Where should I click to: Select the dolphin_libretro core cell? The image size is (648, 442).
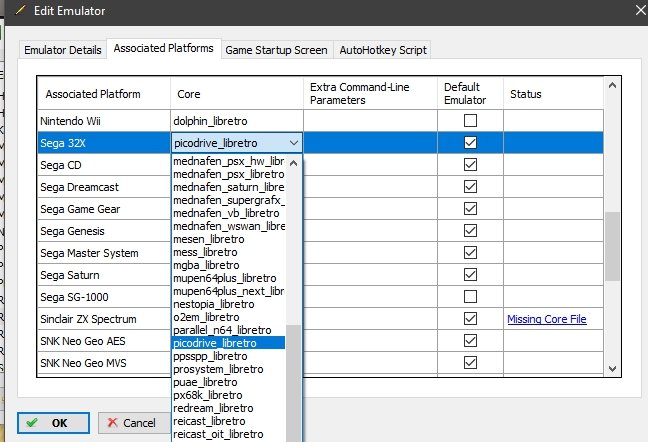click(x=237, y=121)
